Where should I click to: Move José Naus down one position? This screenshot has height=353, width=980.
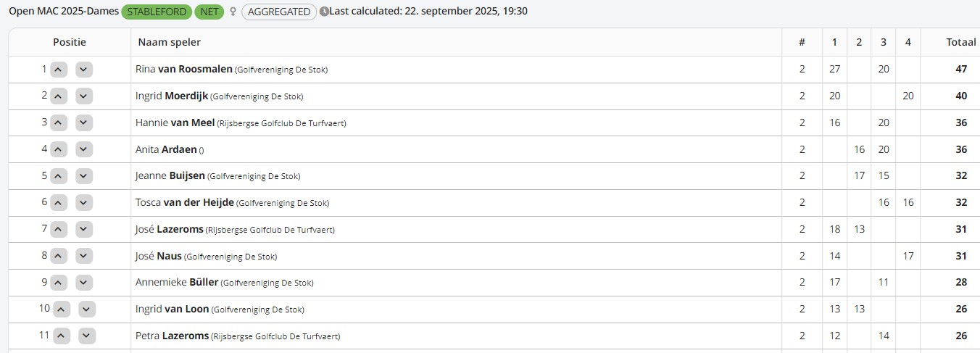click(x=84, y=256)
